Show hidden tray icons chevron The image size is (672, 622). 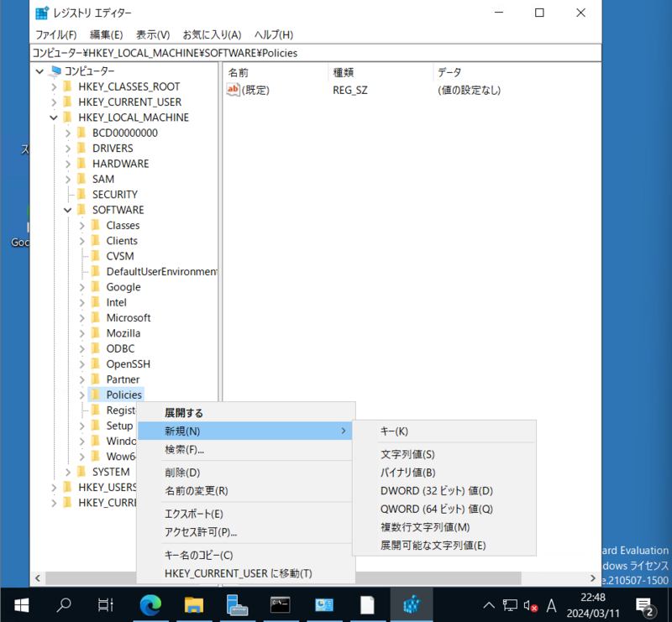click(489, 606)
